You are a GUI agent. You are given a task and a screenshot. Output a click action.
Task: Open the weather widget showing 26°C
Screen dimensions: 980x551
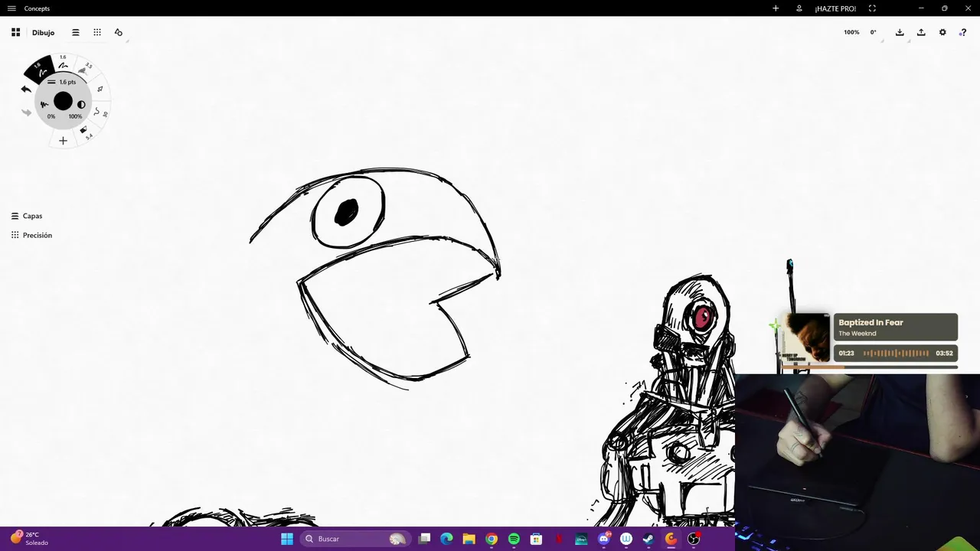tap(29, 539)
